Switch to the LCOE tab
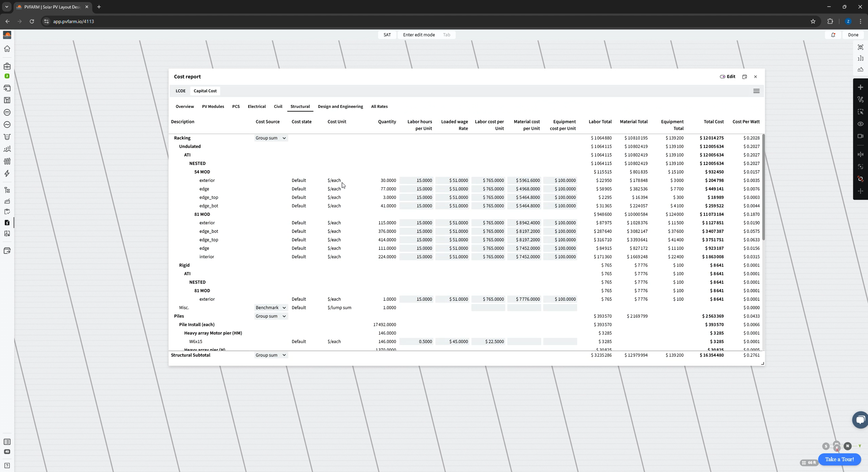This screenshot has height=472, width=868. [x=180, y=91]
